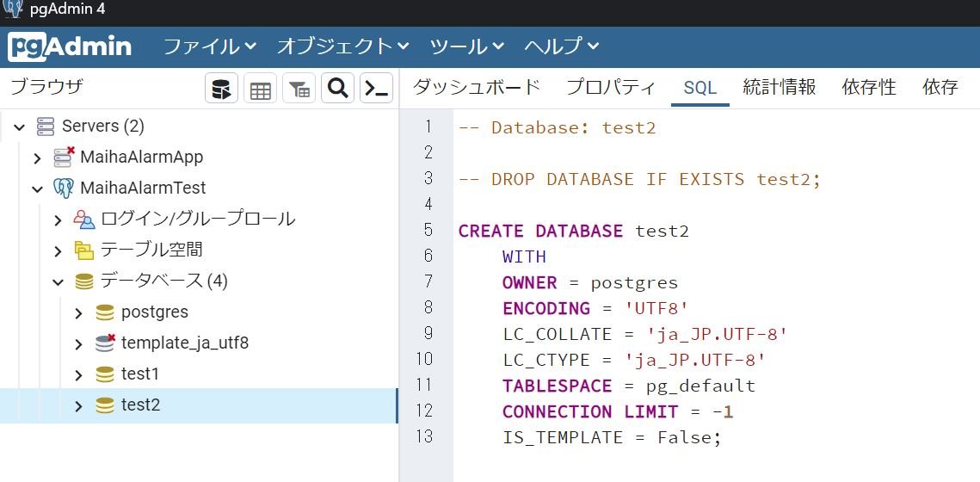Select Servers (2) in the tree
980x482 pixels.
(103, 127)
